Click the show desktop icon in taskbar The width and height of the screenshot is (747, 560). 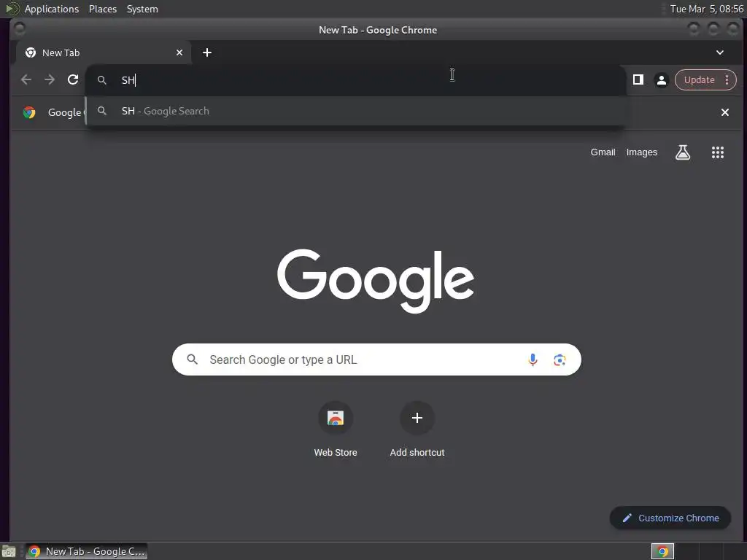coord(9,551)
